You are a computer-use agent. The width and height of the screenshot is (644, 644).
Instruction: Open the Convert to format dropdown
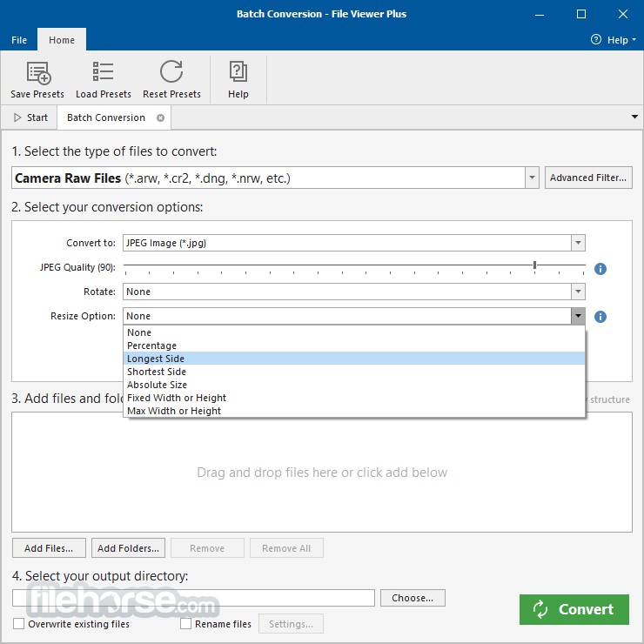pos(578,244)
